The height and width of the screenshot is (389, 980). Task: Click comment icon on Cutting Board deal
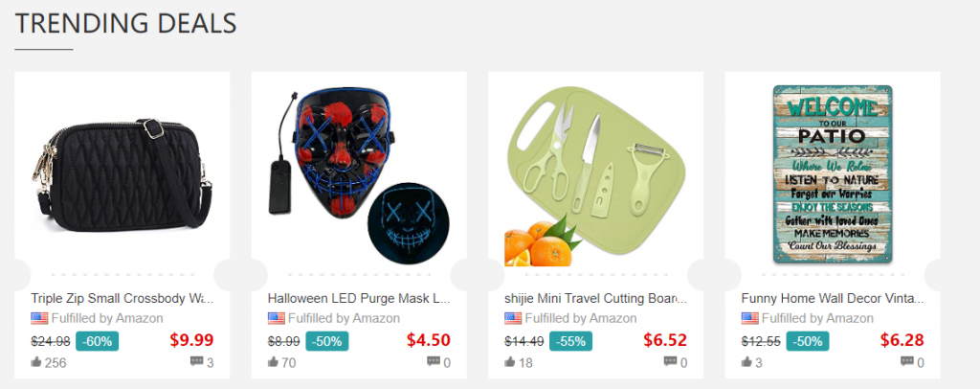click(x=670, y=361)
